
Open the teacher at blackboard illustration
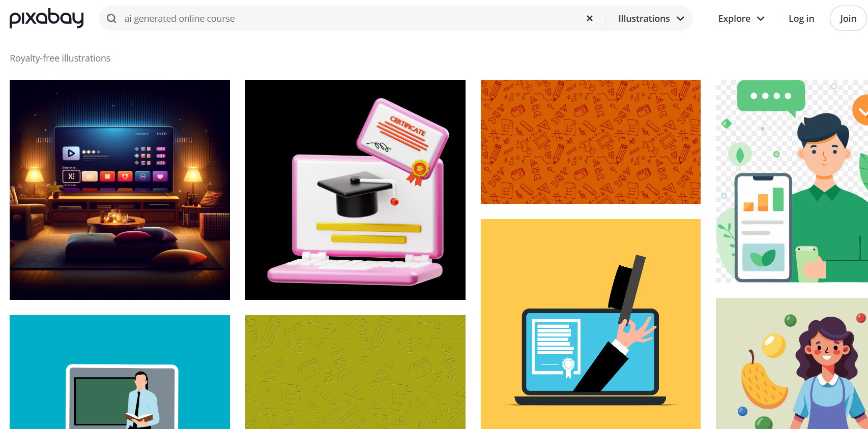120,372
